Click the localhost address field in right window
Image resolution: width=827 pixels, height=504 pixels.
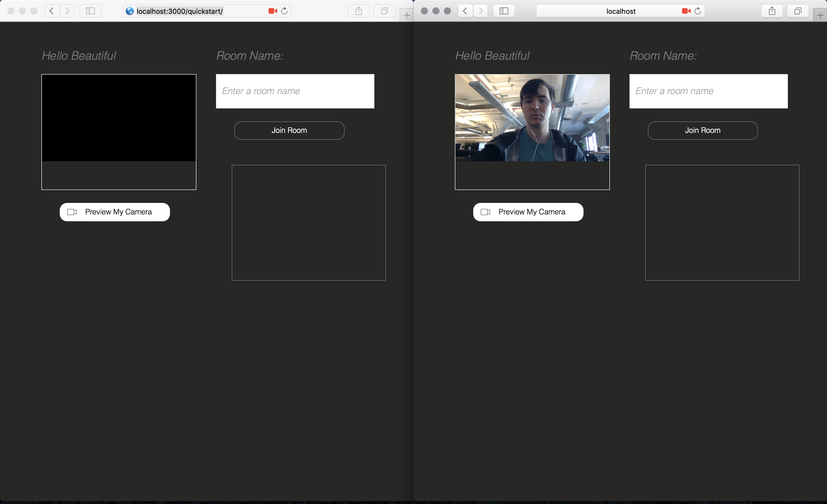(x=620, y=11)
